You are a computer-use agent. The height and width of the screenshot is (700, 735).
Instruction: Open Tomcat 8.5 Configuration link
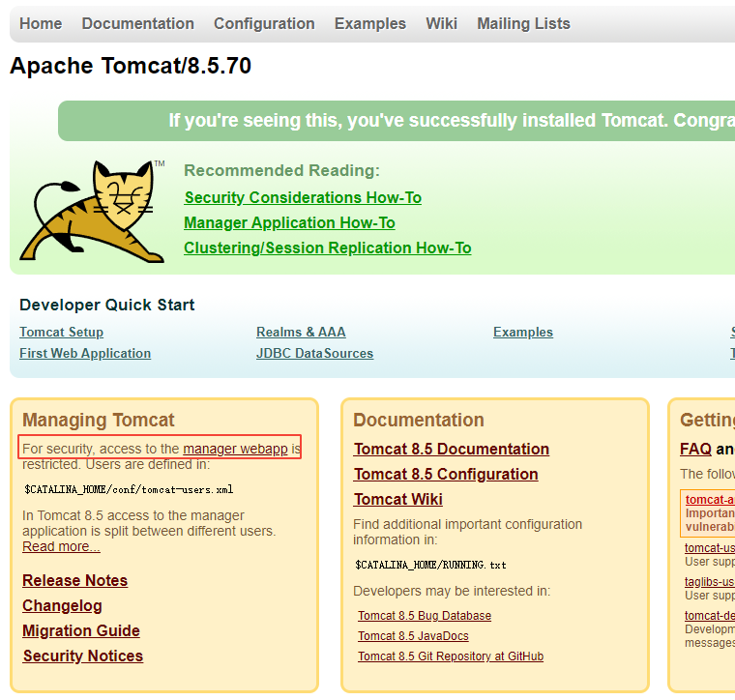446,474
